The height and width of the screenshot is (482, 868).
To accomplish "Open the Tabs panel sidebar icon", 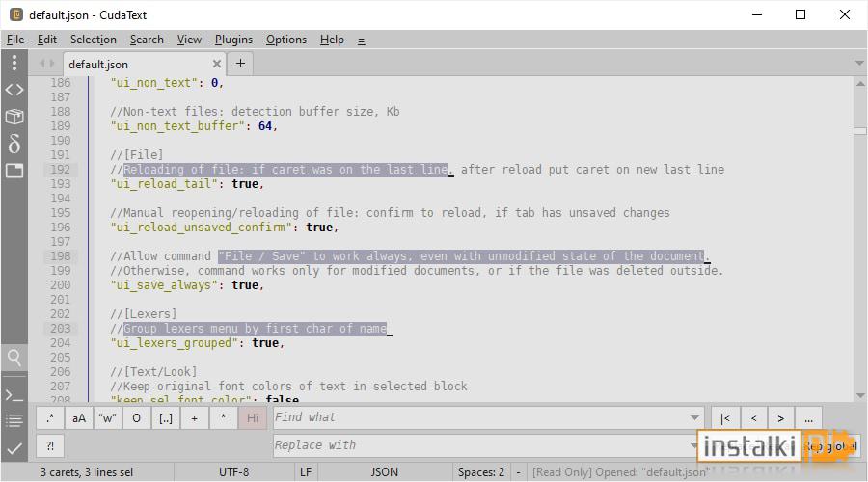I will pyautogui.click(x=14, y=170).
